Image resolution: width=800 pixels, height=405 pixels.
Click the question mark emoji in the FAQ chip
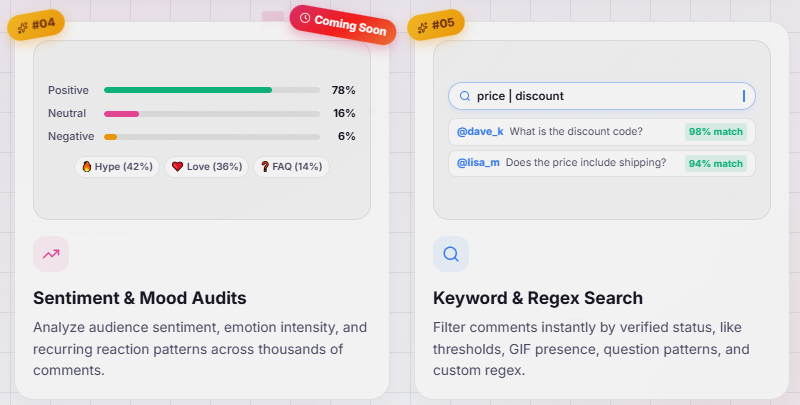pos(265,167)
